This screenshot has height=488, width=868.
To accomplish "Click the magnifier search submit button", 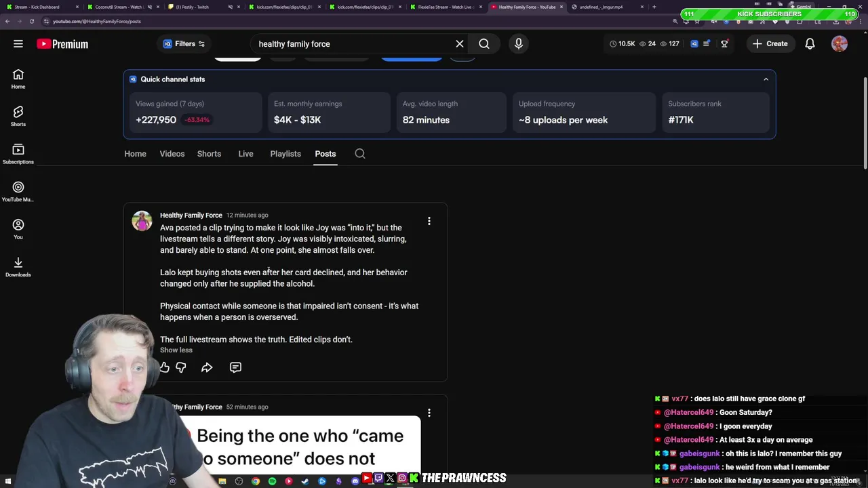I will (484, 44).
